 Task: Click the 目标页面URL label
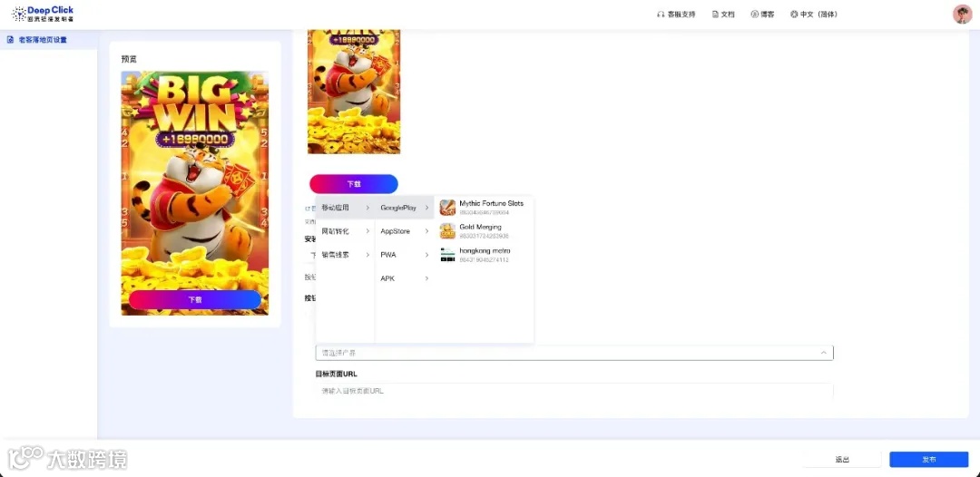tap(337, 374)
